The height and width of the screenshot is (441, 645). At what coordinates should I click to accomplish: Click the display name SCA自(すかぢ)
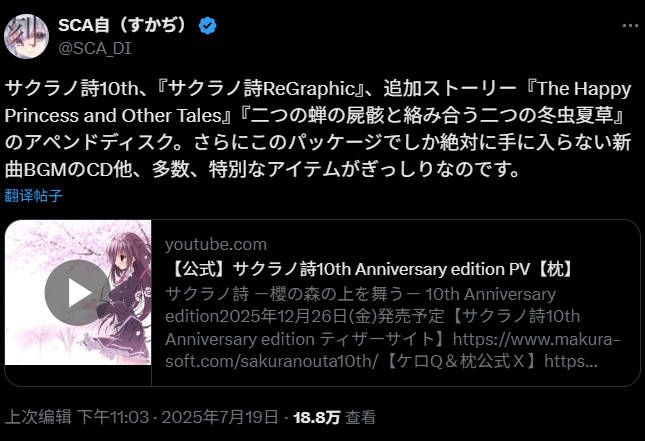click(123, 26)
